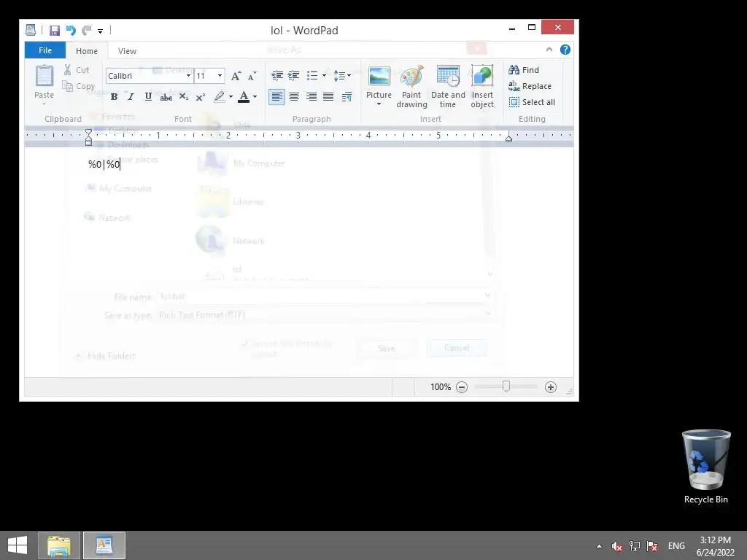Collapse the ribbon with the chevron
The image size is (747, 560).
coord(549,50)
